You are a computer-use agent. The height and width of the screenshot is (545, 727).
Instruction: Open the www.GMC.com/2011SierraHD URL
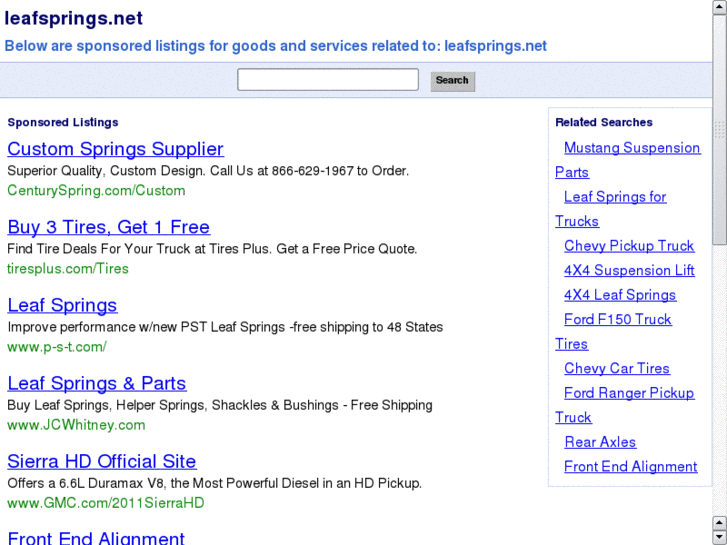105,502
